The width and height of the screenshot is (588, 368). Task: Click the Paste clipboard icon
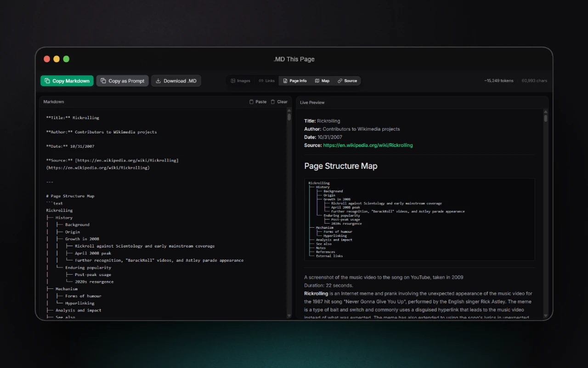(x=251, y=102)
